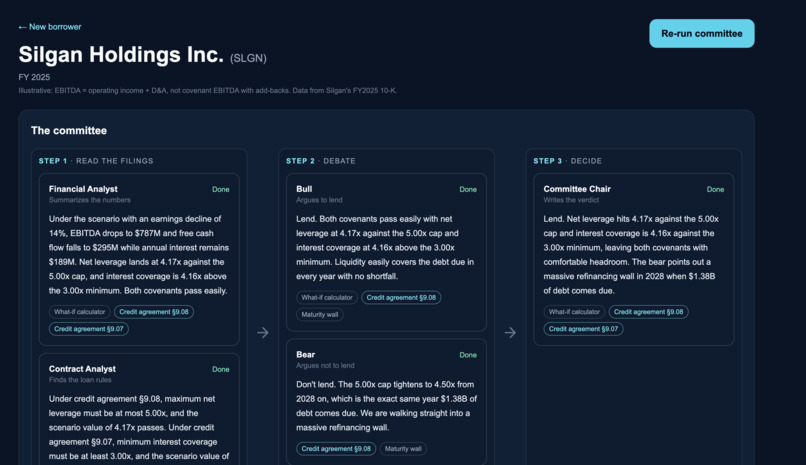Click Done status on Bear card
The height and width of the screenshot is (465, 806).
pos(468,355)
